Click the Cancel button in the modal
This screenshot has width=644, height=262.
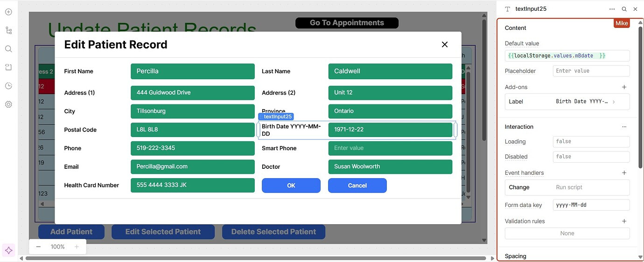point(357,186)
